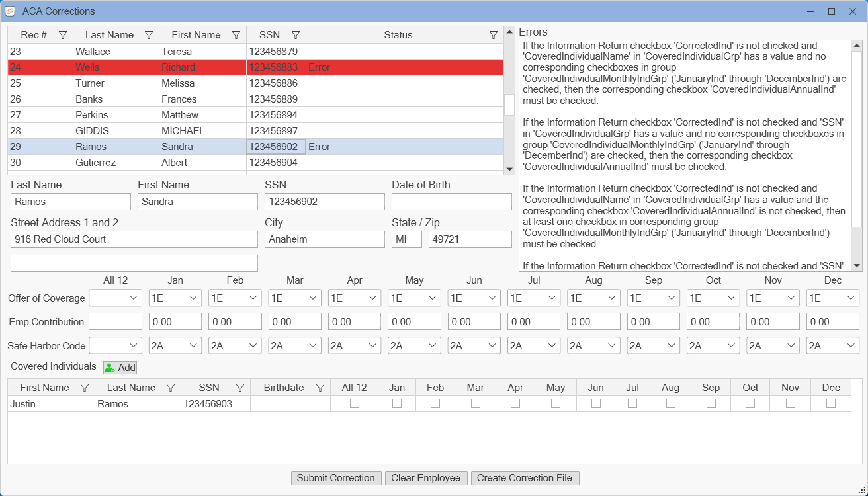
Task: Open the Rec # column filter
Action: click(63, 35)
